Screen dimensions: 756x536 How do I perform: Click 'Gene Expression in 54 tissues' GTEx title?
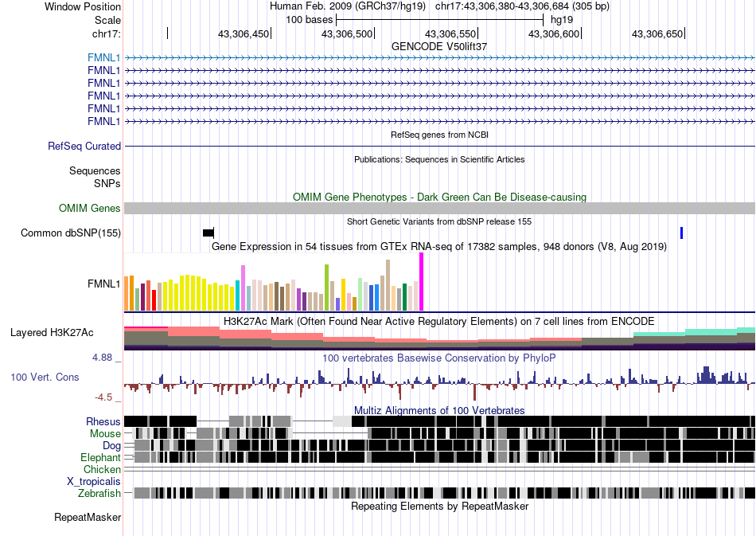pyautogui.click(x=439, y=247)
